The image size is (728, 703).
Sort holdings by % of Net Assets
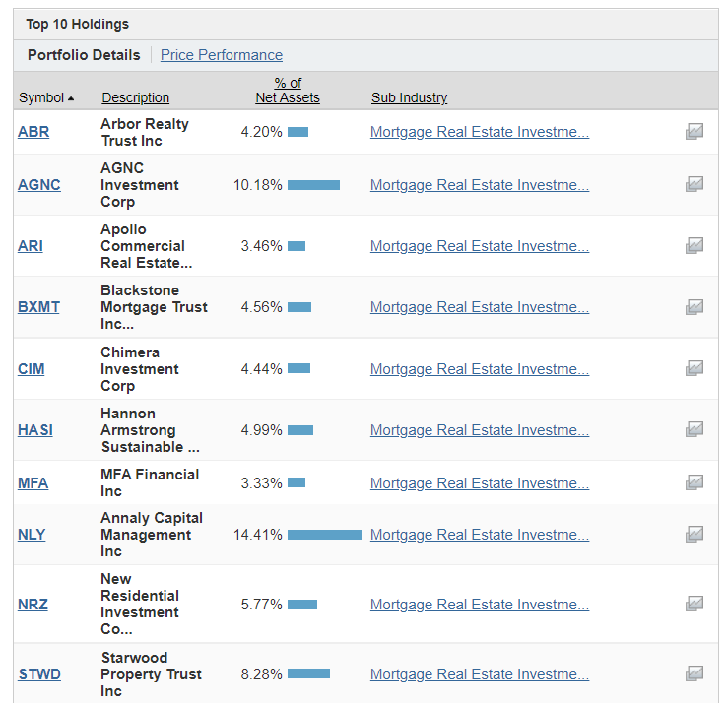pyautogui.click(x=288, y=91)
